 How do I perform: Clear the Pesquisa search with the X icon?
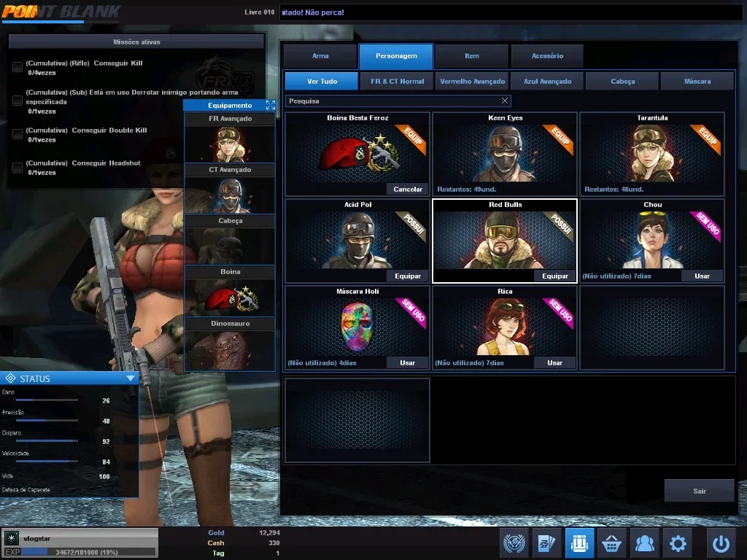505,101
